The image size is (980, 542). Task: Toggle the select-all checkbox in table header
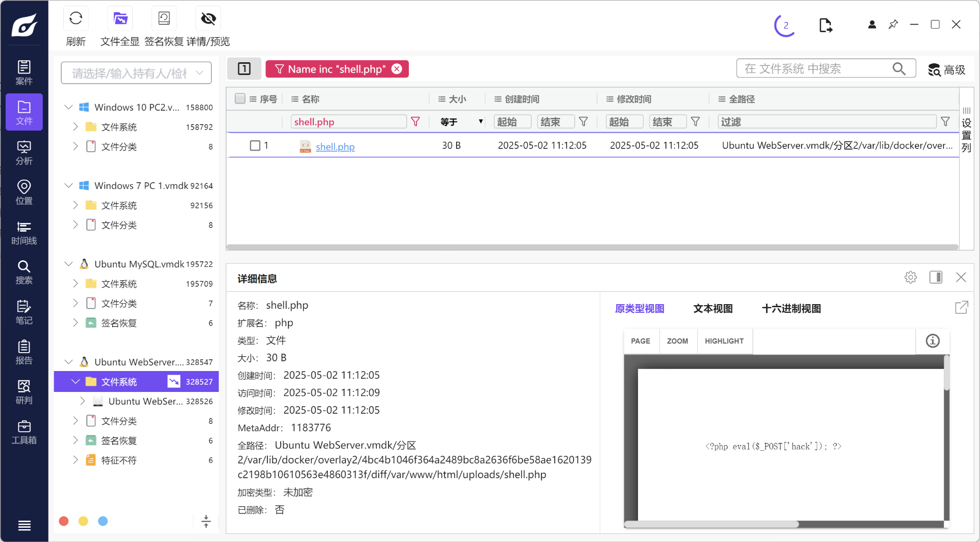coord(240,98)
